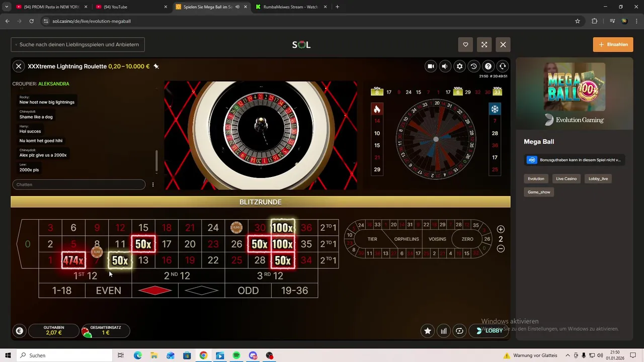This screenshot has height=362, width=644.
Task: Open the help question mark icon
Action: (488, 66)
